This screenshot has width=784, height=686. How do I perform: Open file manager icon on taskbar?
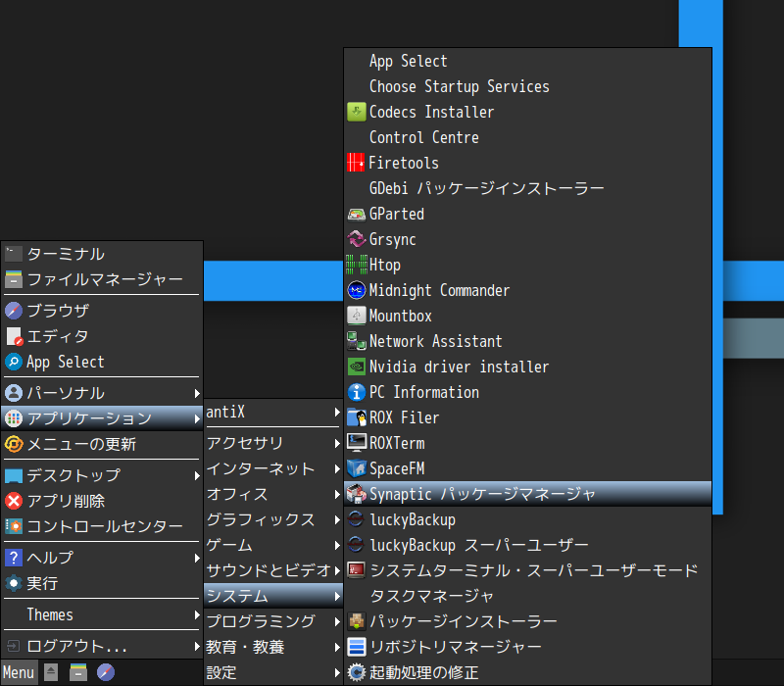pyautogui.click(x=78, y=672)
